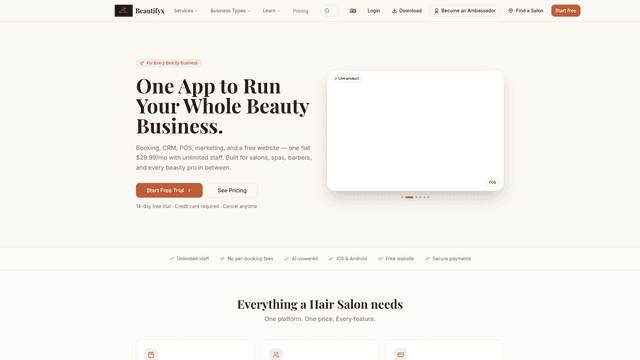Open the Login link

tap(373, 11)
